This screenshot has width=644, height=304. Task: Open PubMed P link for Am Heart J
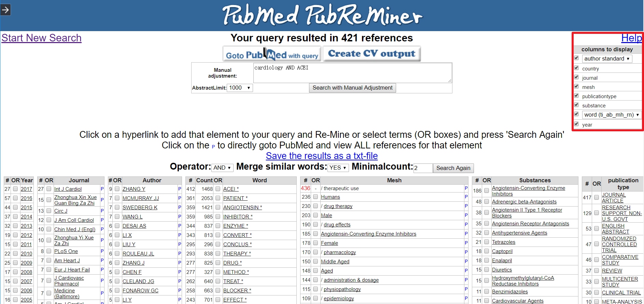click(x=102, y=260)
